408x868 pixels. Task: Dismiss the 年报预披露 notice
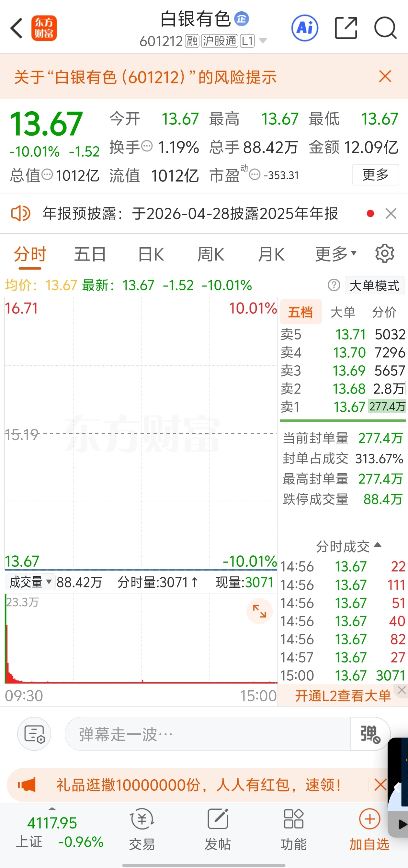click(x=391, y=213)
